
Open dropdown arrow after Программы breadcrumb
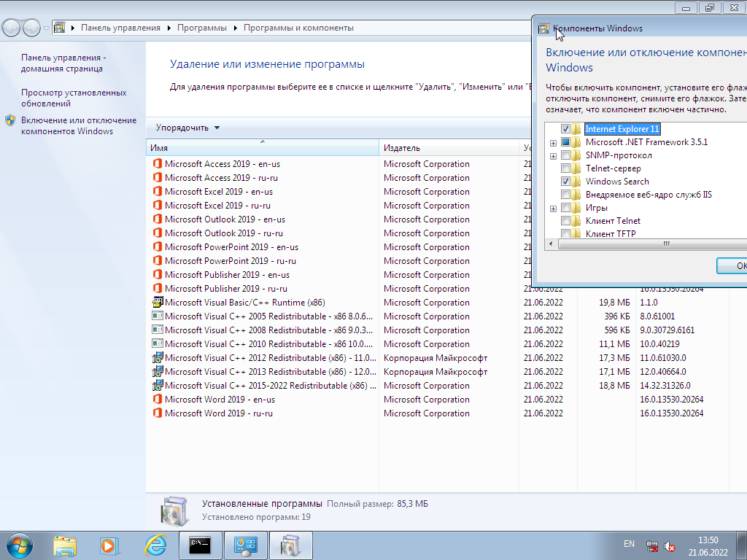236,28
